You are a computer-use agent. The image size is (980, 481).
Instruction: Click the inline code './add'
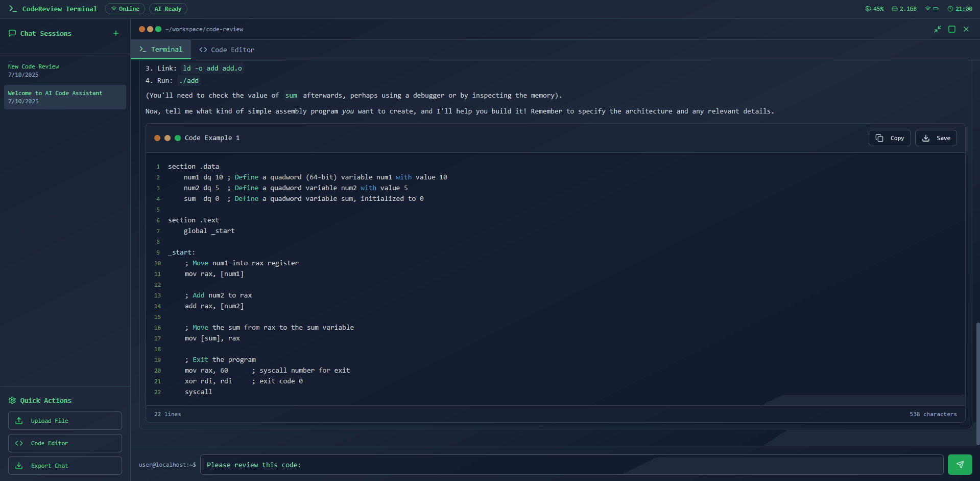click(x=189, y=80)
